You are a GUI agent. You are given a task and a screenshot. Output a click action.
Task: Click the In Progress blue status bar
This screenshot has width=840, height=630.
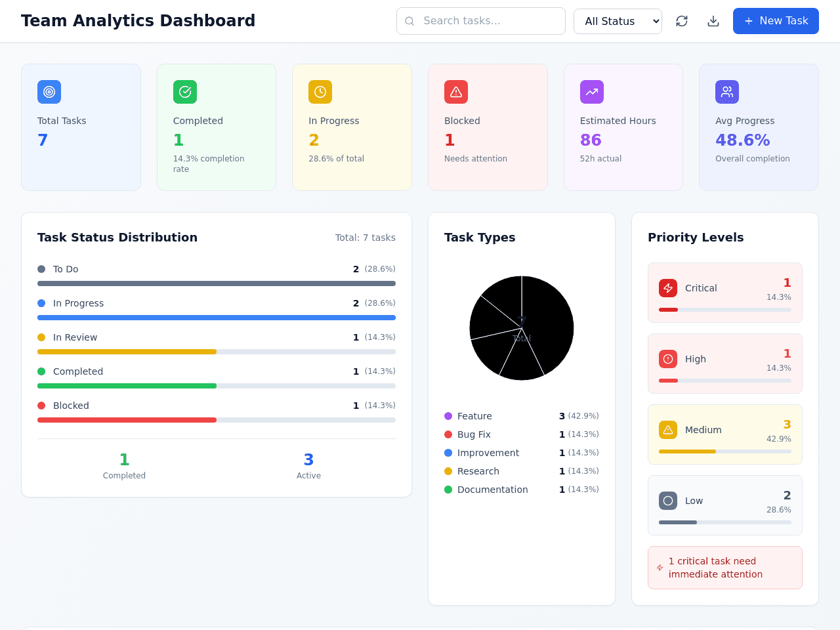(217, 318)
